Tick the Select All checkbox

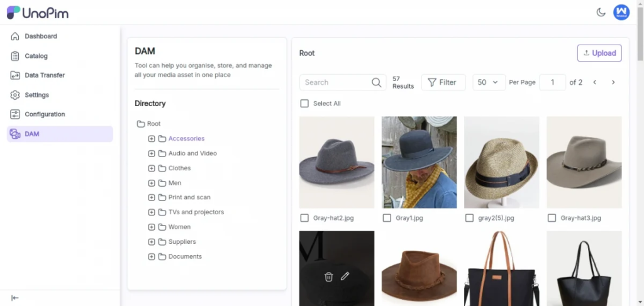pos(304,104)
